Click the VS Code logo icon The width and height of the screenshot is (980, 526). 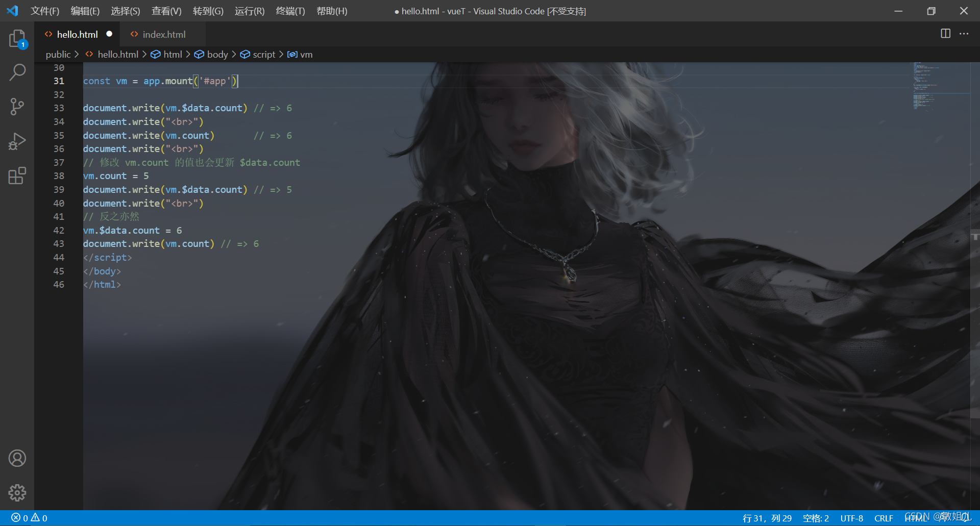coord(12,11)
